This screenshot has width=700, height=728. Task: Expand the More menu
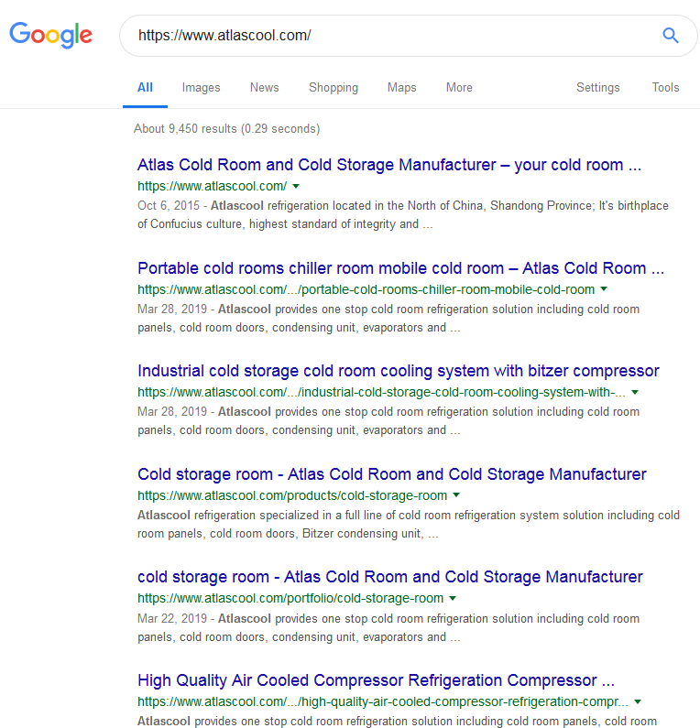click(459, 88)
